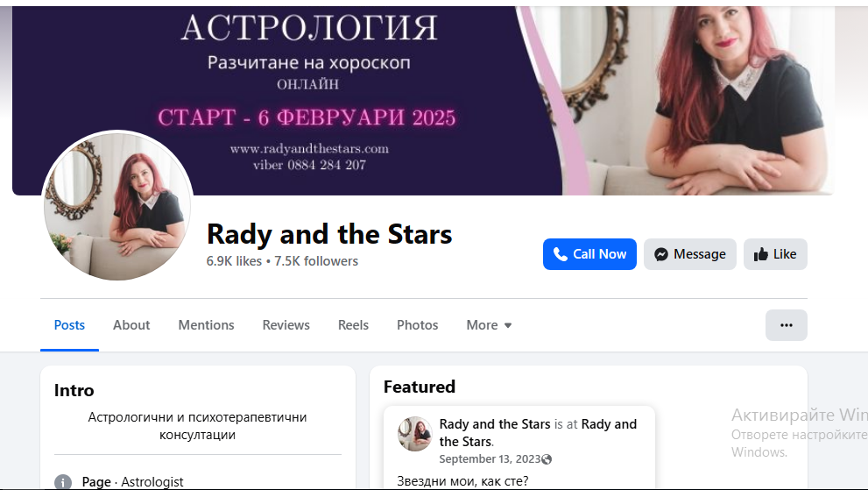Image resolution: width=868 pixels, height=490 pixels.
Task: Go to the Reviews tab
Action: pyautogui.click(x=286, y=325)
